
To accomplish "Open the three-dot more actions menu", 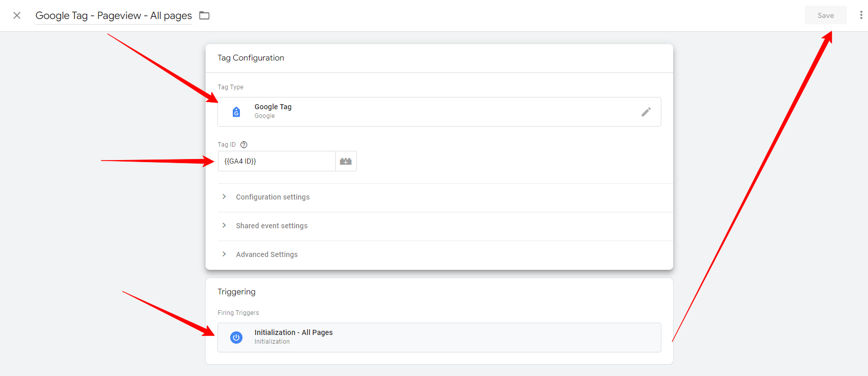I will tap(861, 15).
